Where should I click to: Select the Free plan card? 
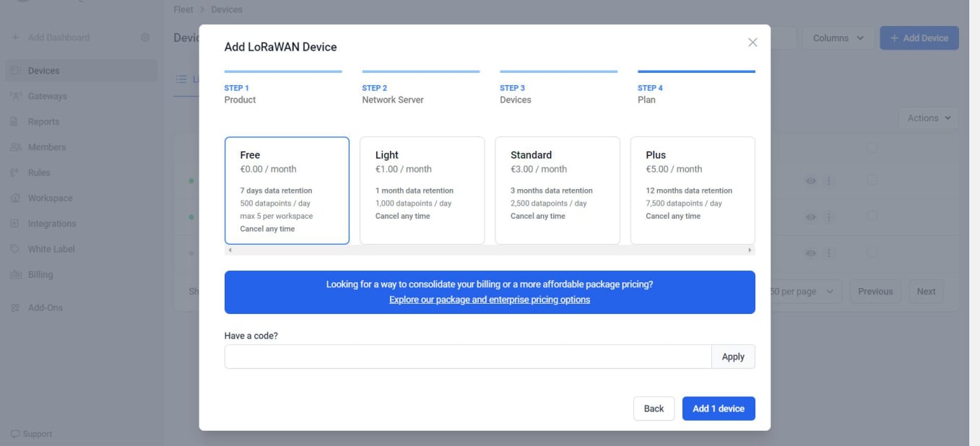[287, 191]
